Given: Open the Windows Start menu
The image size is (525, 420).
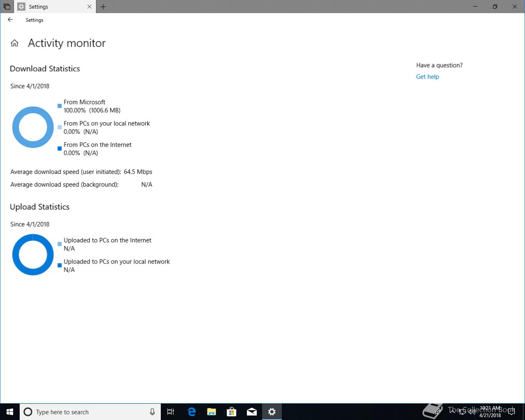Looking at the screenshot, I should pos(10,412).
